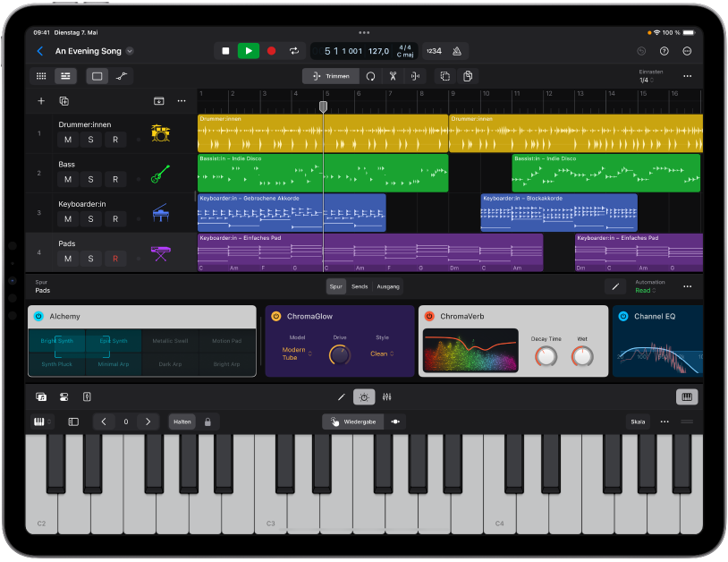Open plug-in area ellipsis menu
728x562 pixels.
coord(687,287)
